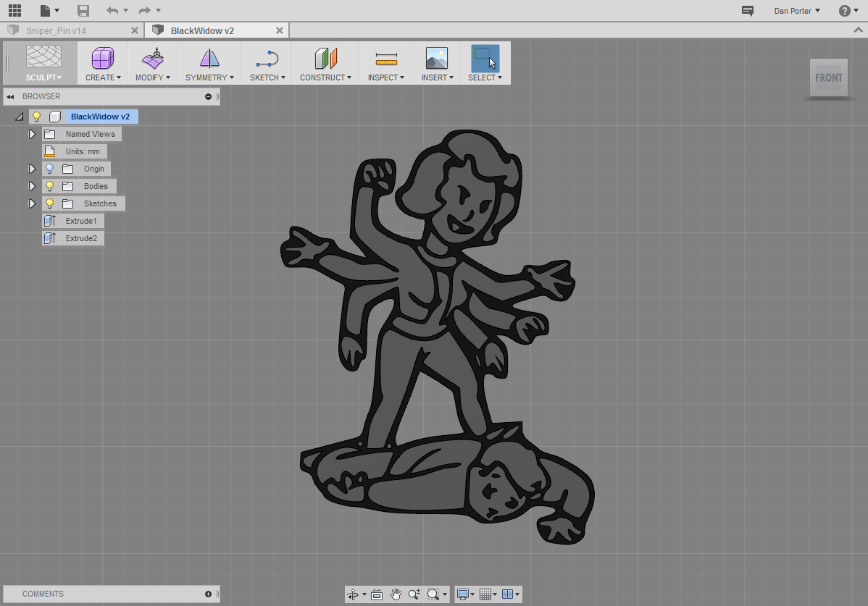Click the Symmetry tool icon
868x606 pixels.
pyautogui.click(x=209, y=58)
